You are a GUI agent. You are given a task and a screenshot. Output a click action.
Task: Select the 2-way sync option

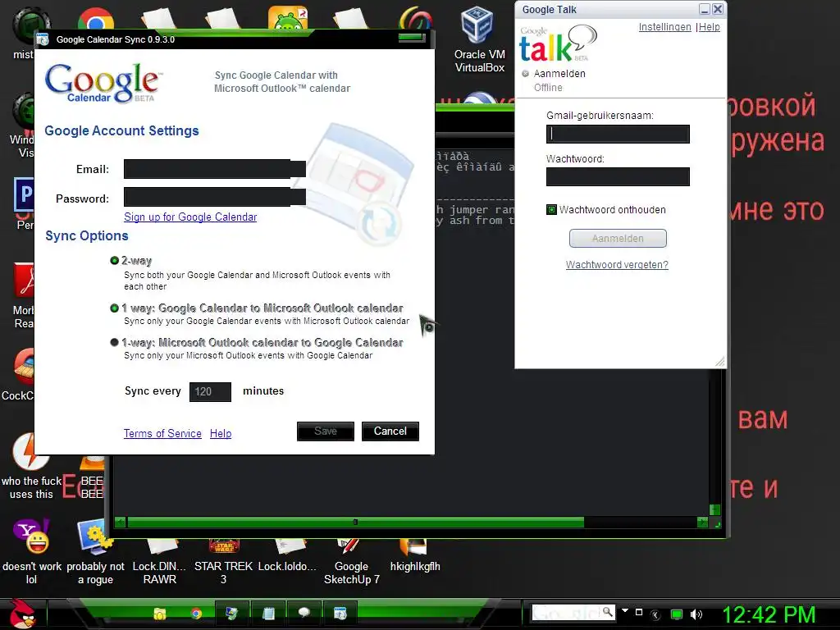tap(114, 261)
